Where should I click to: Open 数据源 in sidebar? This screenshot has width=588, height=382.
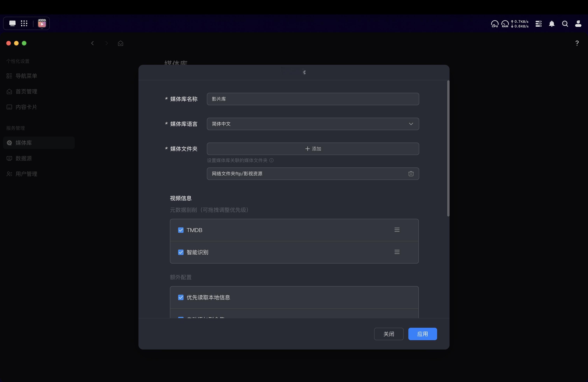coord(39,158)
